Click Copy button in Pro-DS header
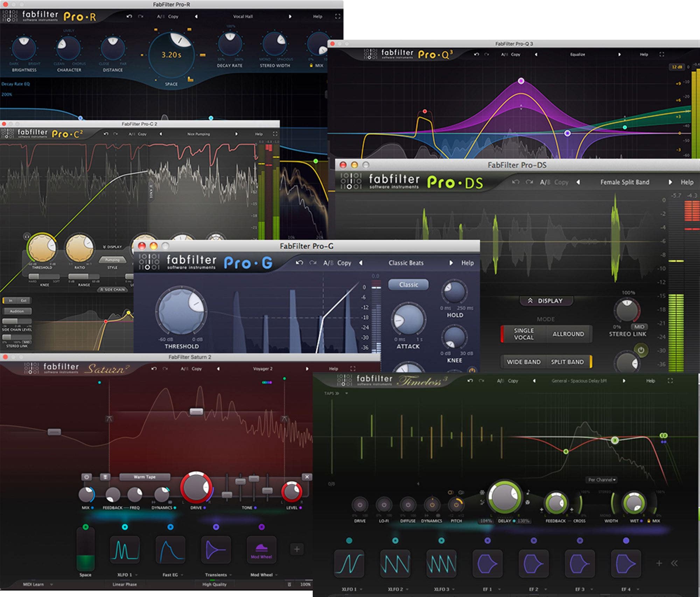700x597 pixels. tap(561, 182)
